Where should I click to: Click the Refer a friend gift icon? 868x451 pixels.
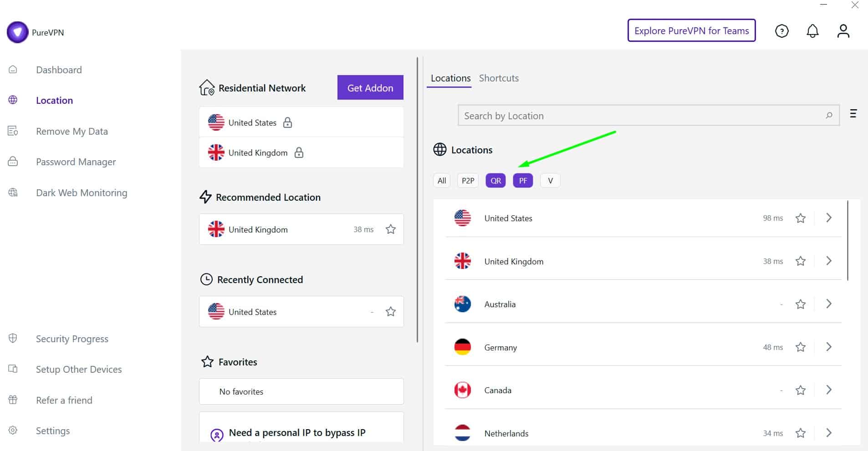(x=13, y=400)
